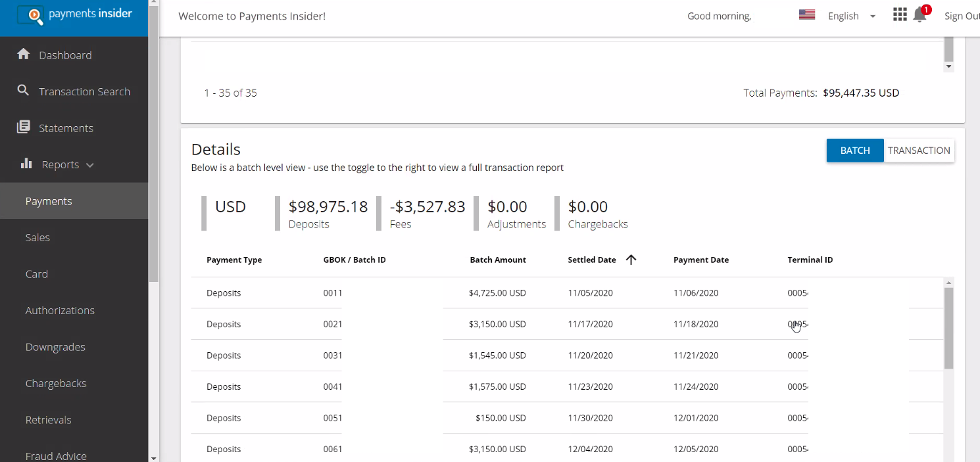Screen dimensions: 980x462
Task: Open the notification bell
Action: [x=919, y=16]
